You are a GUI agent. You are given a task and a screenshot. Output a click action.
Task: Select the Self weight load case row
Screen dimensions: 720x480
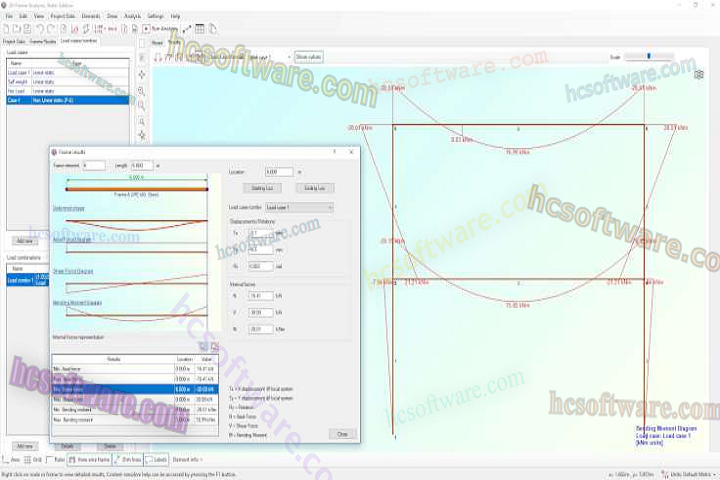click(68, 82)
